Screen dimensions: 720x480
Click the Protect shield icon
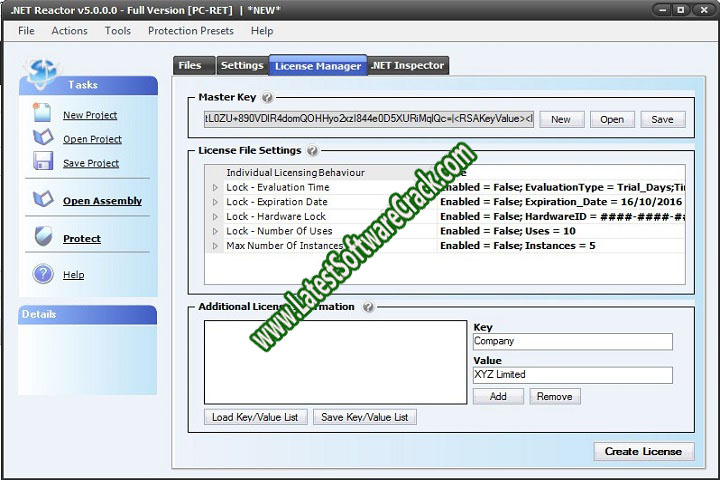click(43, 237)
